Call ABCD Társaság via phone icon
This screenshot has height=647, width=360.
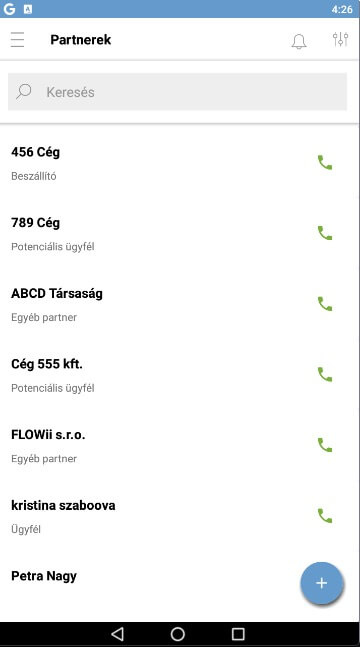pos(325,304)
